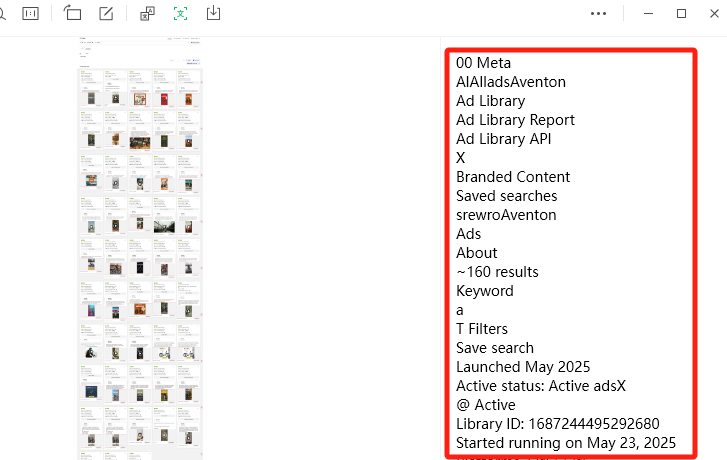Select 'Started running on May 23, 2025'

point(566,443)
